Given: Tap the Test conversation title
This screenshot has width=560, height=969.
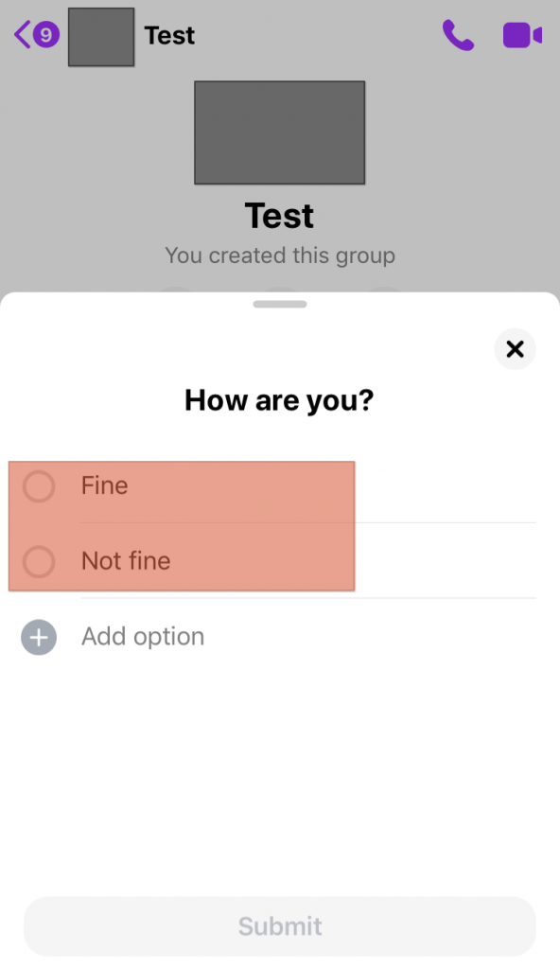Looking at the screenshot, I should tap(169, 35).
